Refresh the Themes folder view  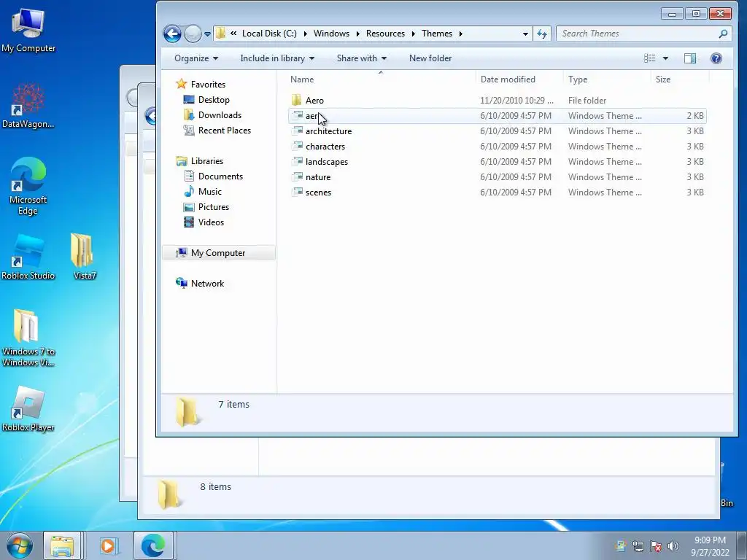point(542,34)
